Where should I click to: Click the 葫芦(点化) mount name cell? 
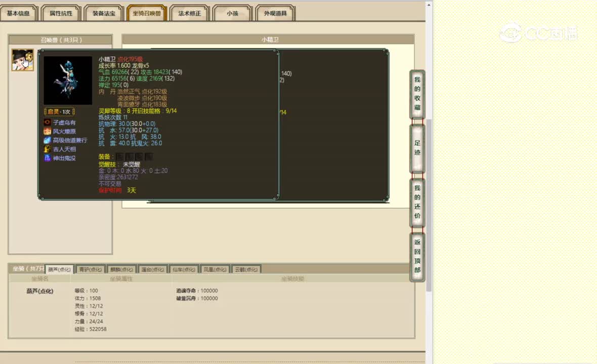click(x=39, y=291)
